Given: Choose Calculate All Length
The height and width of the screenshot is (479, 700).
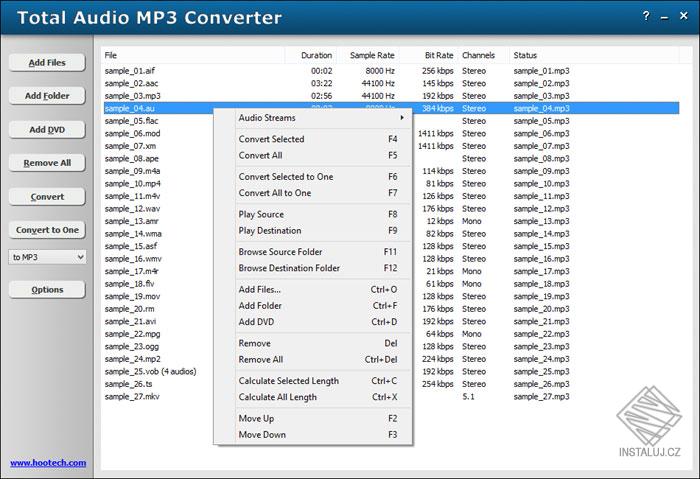Looking at the screenshot, I should (x=322, y=397).
